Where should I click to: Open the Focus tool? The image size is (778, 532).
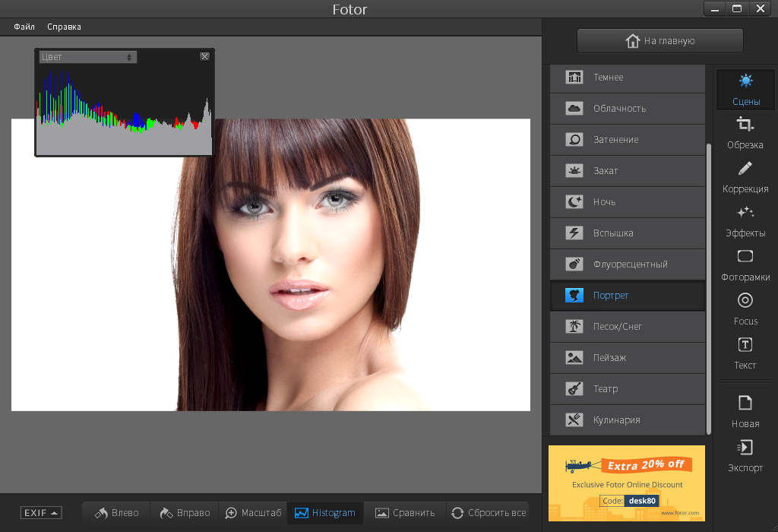point(745,309)
